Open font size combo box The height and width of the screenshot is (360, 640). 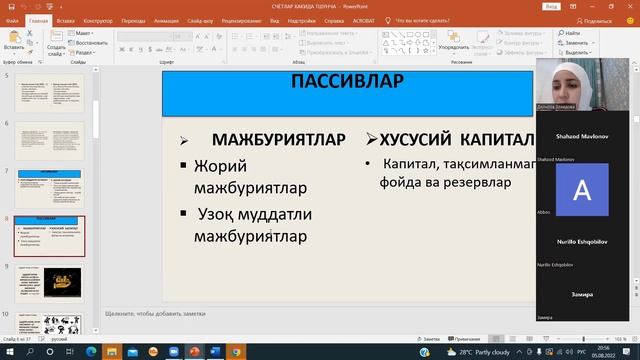[x=182, y=37]
